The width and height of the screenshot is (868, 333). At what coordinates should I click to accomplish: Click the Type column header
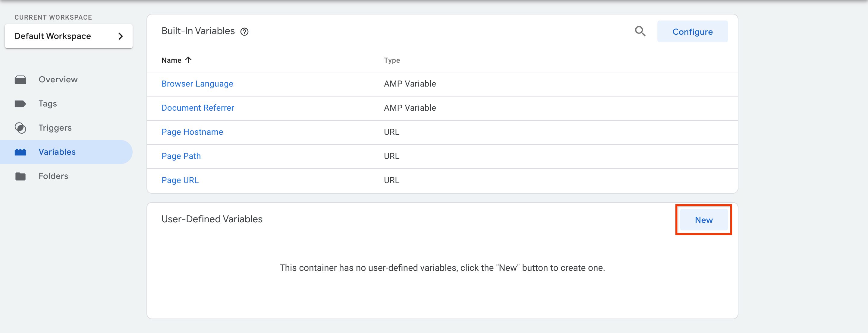coord(392,60)
